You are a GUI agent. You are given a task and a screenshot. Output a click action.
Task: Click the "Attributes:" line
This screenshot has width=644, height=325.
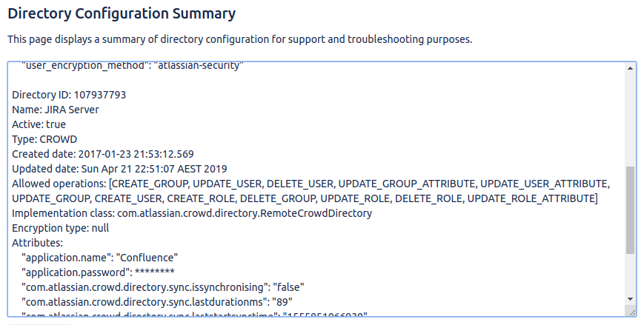[x=38, y=243]
